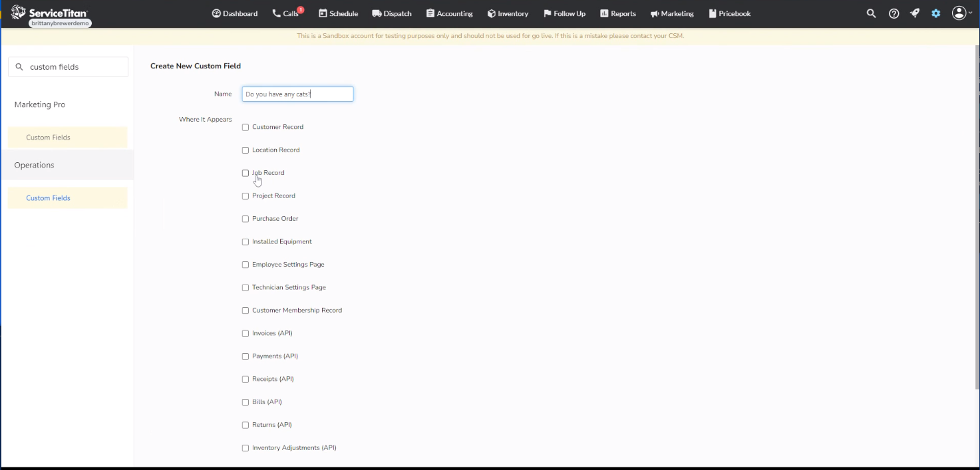Open the Pricebook
Screen dimensions: 980x470
click(x=730, y=13)
